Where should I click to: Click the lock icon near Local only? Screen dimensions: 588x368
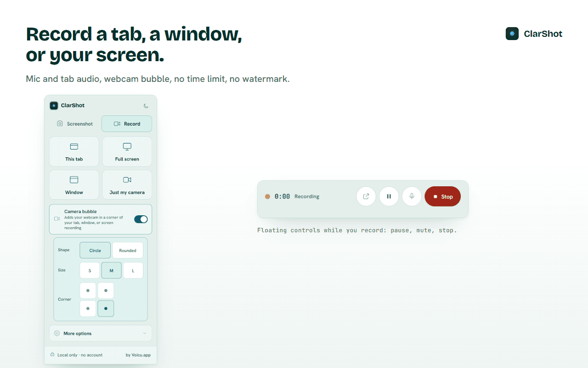[52, 355]
